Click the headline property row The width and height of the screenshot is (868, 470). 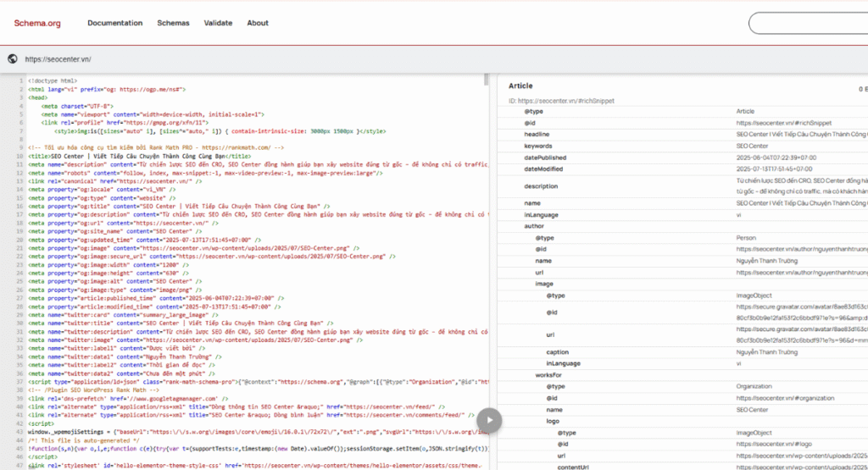pos(538,135)
